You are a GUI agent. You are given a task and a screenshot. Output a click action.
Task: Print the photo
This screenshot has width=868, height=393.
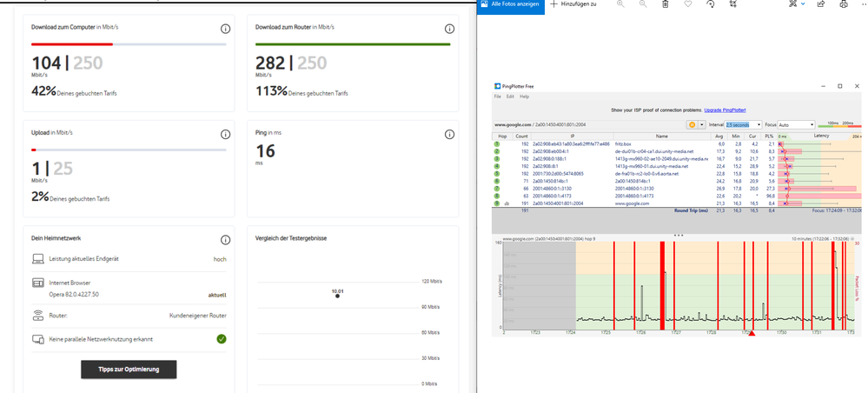(844, 3)
